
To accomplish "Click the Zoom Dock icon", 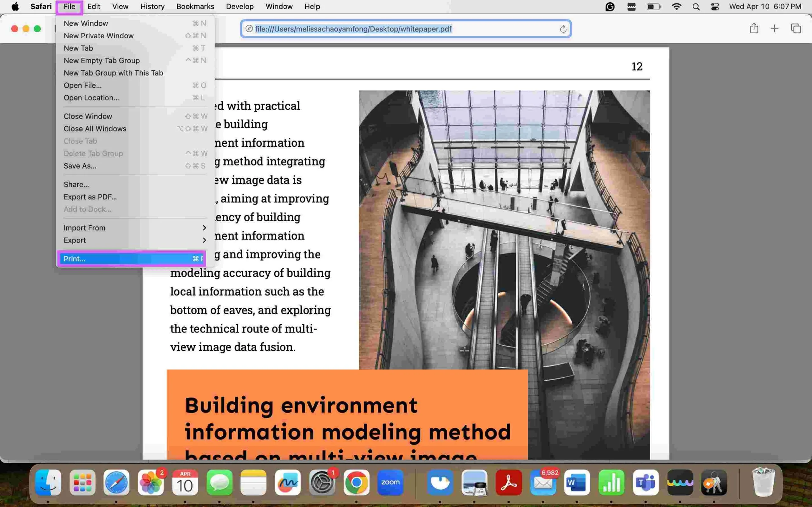I will pyautogui.click(x=390, y=483).
